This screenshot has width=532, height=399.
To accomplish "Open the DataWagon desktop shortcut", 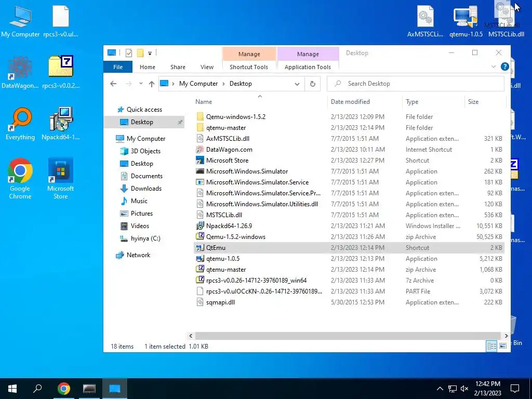I will point(20,72).
